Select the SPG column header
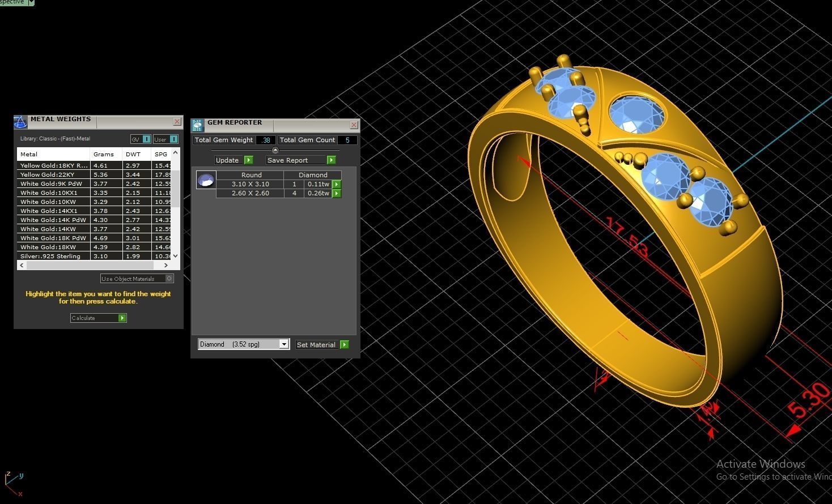The width and height of the screenshot is (832, 504). point(162,154)
